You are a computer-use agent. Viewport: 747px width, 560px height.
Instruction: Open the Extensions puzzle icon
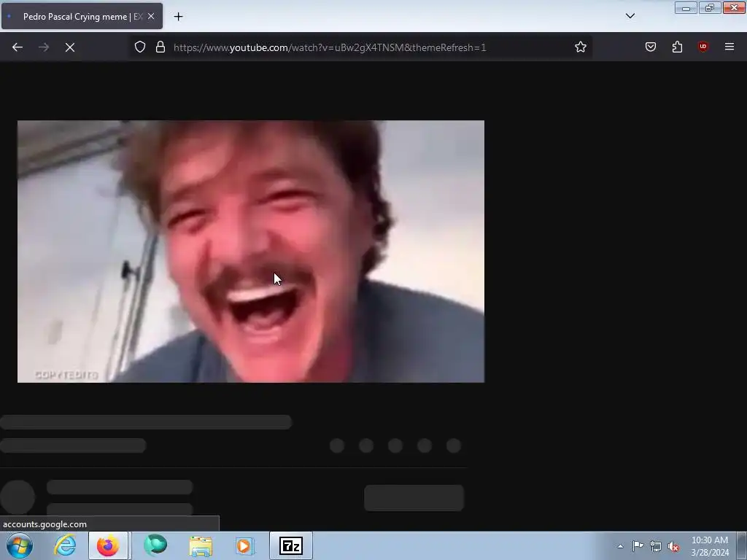point(677,47)
